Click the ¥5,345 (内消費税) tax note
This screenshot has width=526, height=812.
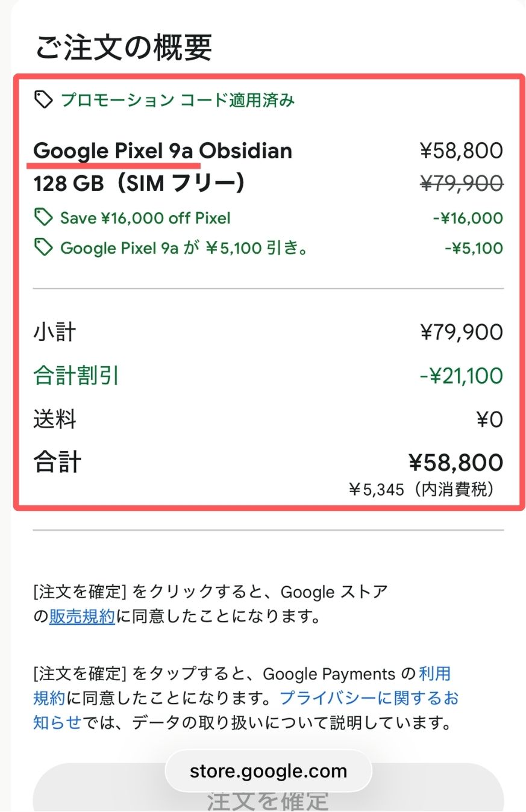point(422,489)
